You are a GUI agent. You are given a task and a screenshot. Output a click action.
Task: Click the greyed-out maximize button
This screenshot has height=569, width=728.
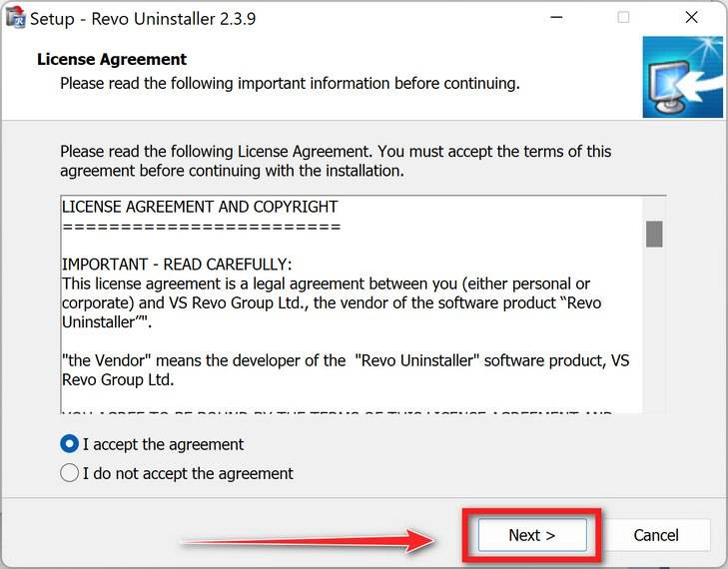coord(623,18)
